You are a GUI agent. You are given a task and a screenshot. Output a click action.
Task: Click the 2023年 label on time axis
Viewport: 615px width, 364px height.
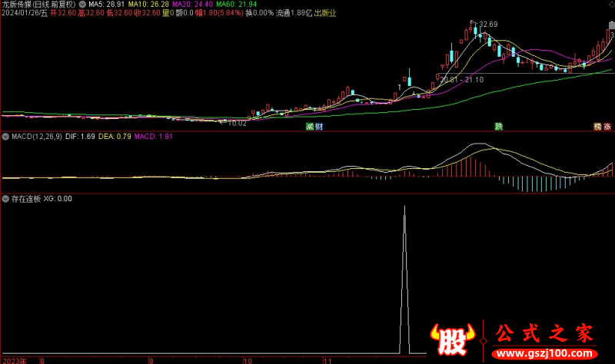pyautogui.click(x=15, y=359)
